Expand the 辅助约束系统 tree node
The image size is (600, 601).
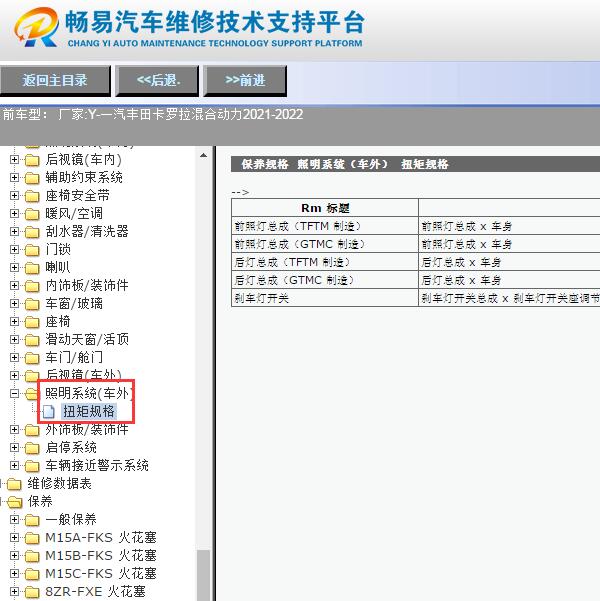[14, 177]
